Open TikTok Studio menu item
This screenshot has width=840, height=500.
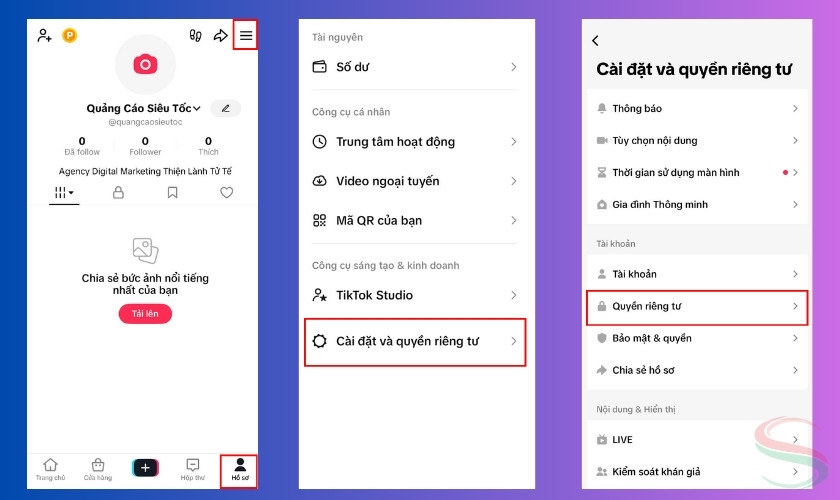coord(415,295)
